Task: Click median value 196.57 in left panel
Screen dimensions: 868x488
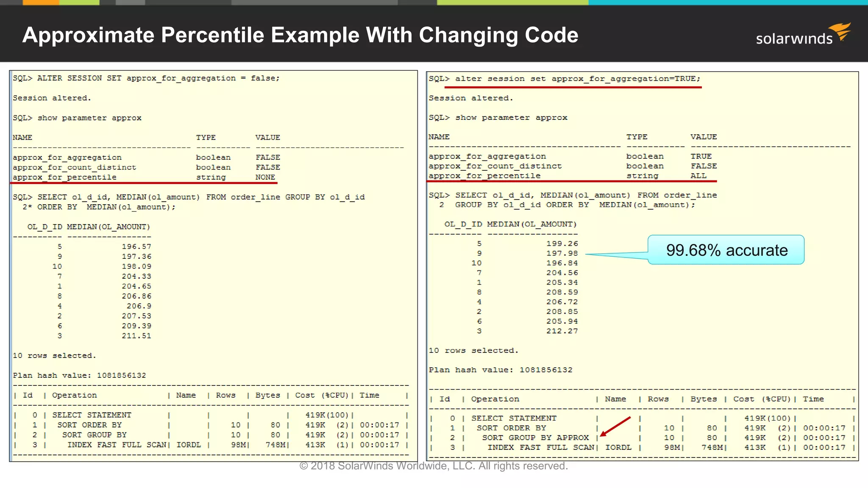Action: pyautogui.click(x=136, y=247)
